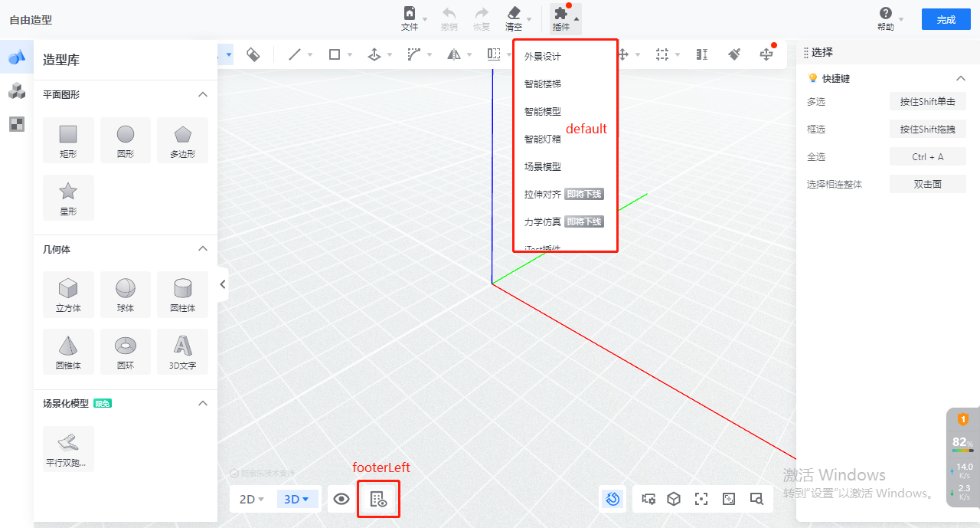Open the 文件 (File) menu icon
This screenshot has height=528, width=980.
click(410, 14)
